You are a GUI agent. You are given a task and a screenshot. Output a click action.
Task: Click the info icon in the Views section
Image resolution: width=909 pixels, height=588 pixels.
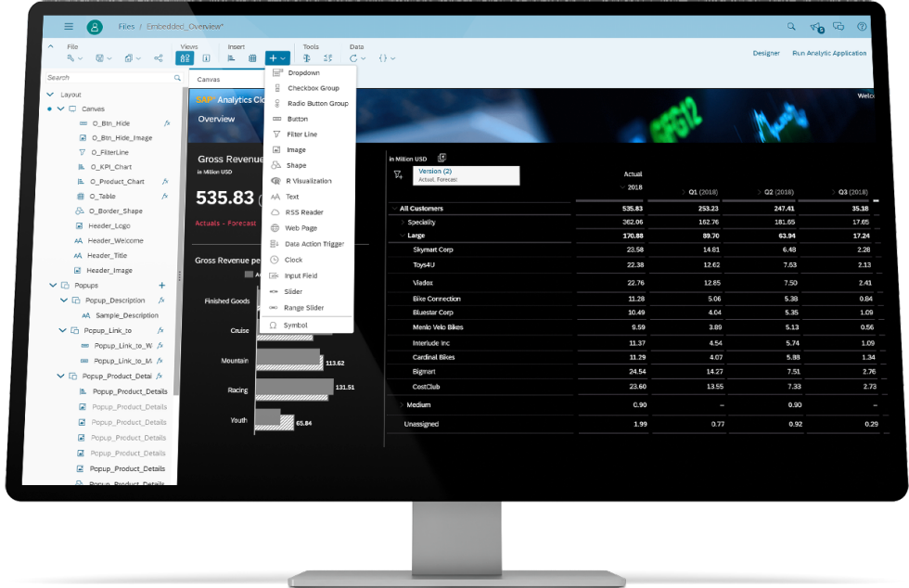pyautogui.click(x=206, y=58)
